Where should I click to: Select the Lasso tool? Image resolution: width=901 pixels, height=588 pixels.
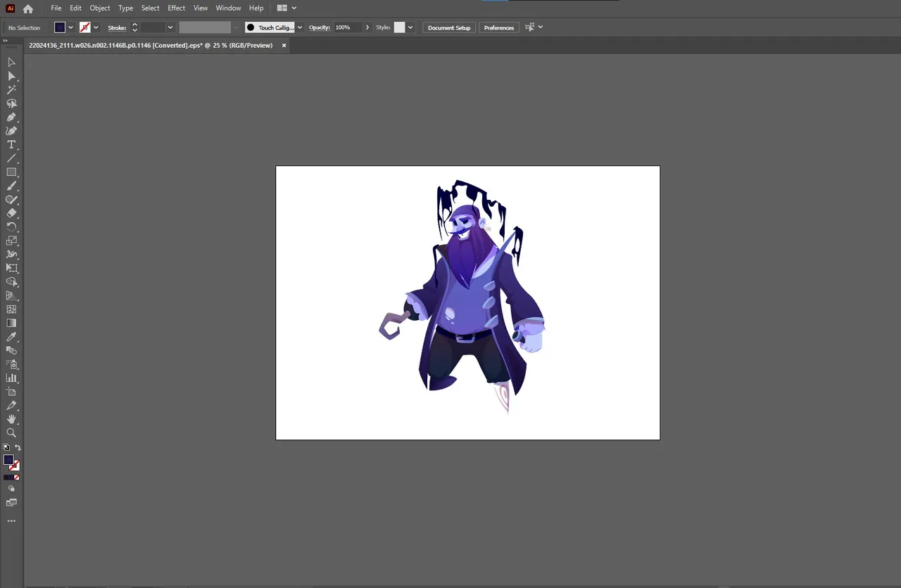[11, 103]
